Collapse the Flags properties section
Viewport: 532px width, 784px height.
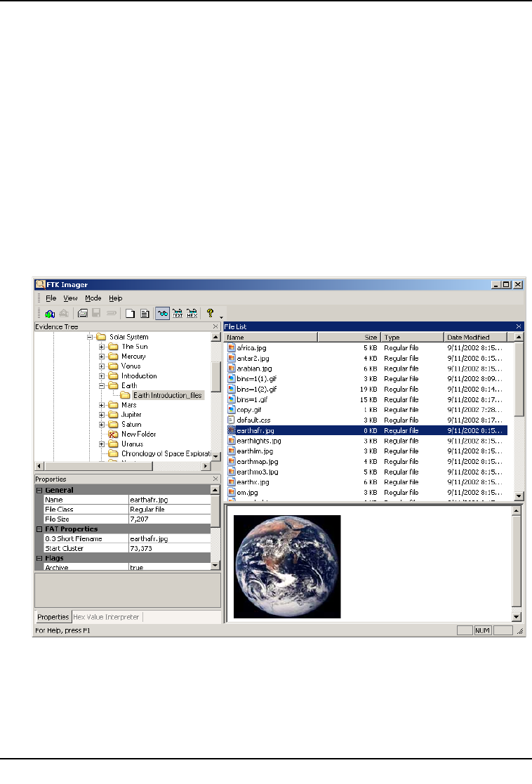click(39, 558)
